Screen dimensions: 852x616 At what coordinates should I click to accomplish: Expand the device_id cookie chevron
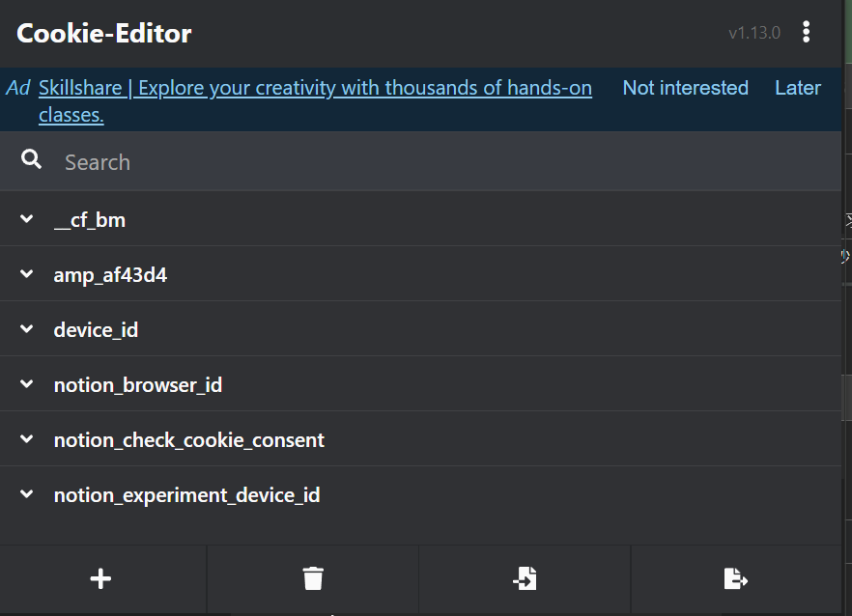[x=26, y=329]
